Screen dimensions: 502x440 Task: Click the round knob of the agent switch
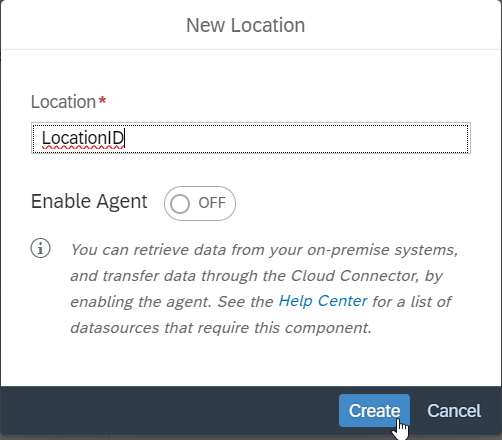tap(180, 204)
